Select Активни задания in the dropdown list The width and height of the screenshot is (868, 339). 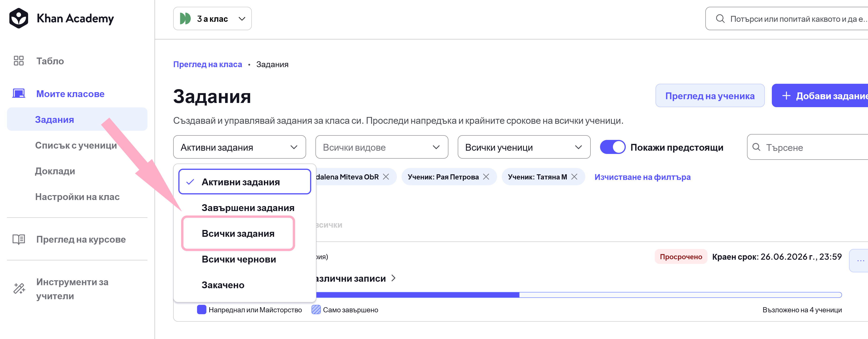245,182
